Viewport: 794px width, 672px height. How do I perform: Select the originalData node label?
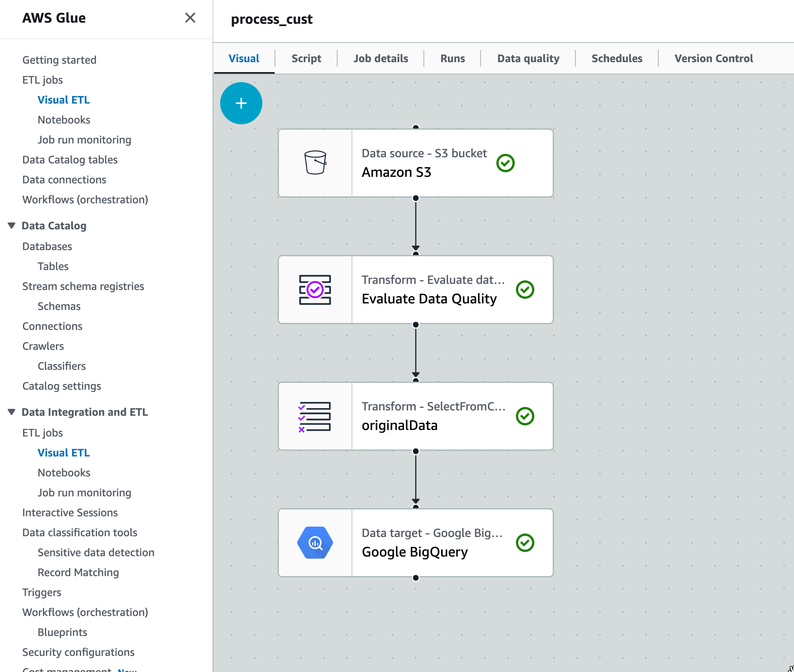click(400, 425)
